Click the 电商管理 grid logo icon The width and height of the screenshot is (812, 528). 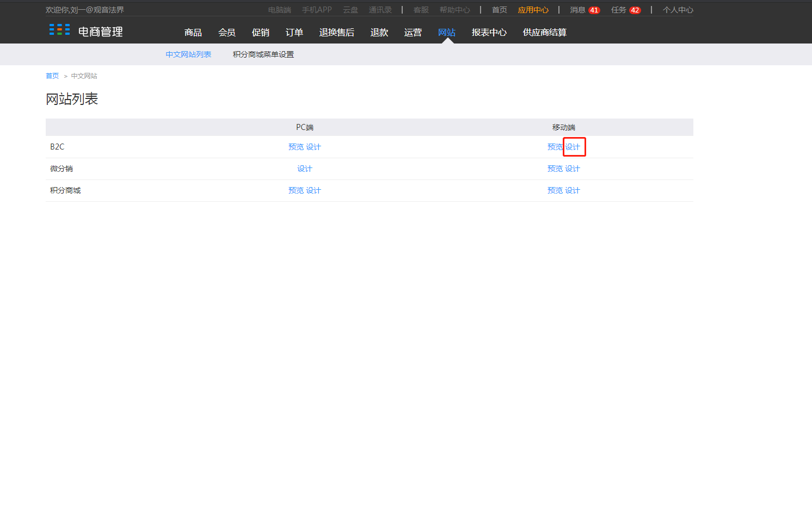click(59, 29)
